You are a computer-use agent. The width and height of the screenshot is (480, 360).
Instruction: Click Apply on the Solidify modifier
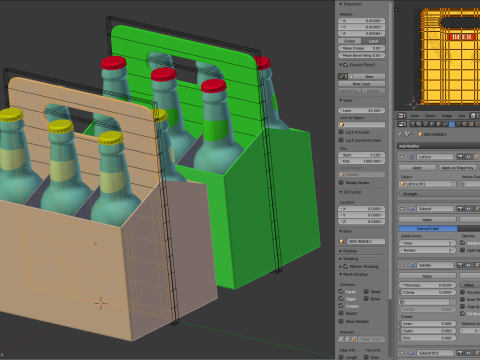pyautogui.click(x=427, y=276)
